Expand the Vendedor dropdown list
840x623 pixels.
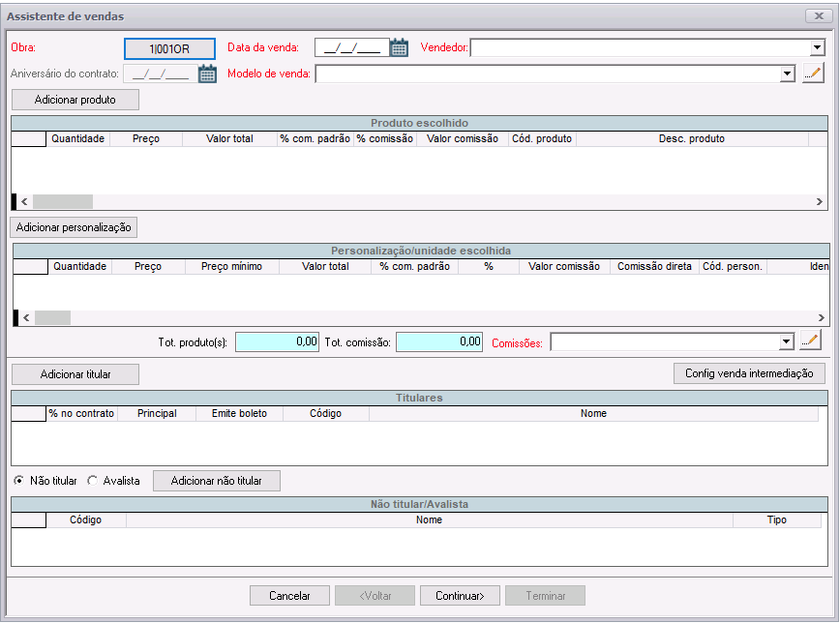(818, 47)
